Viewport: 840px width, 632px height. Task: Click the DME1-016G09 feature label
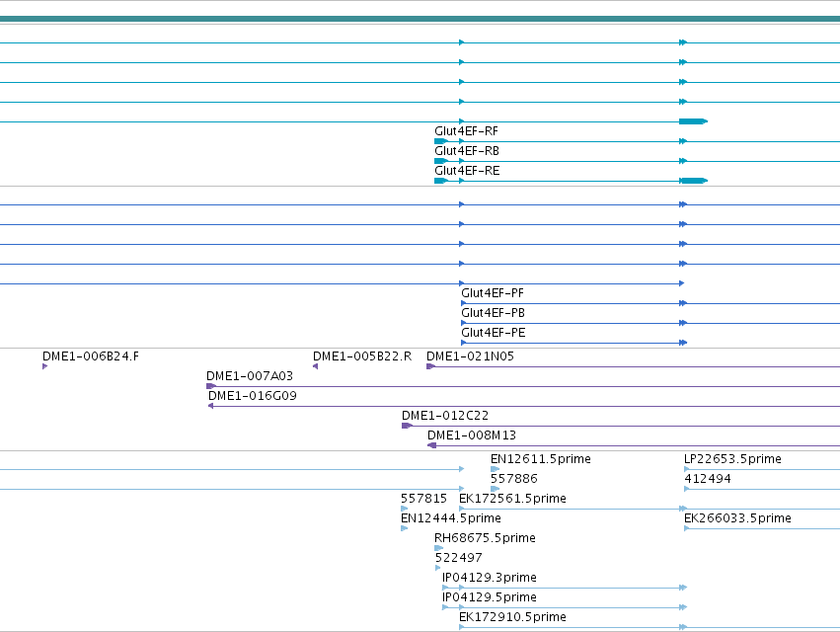point(253,396)
